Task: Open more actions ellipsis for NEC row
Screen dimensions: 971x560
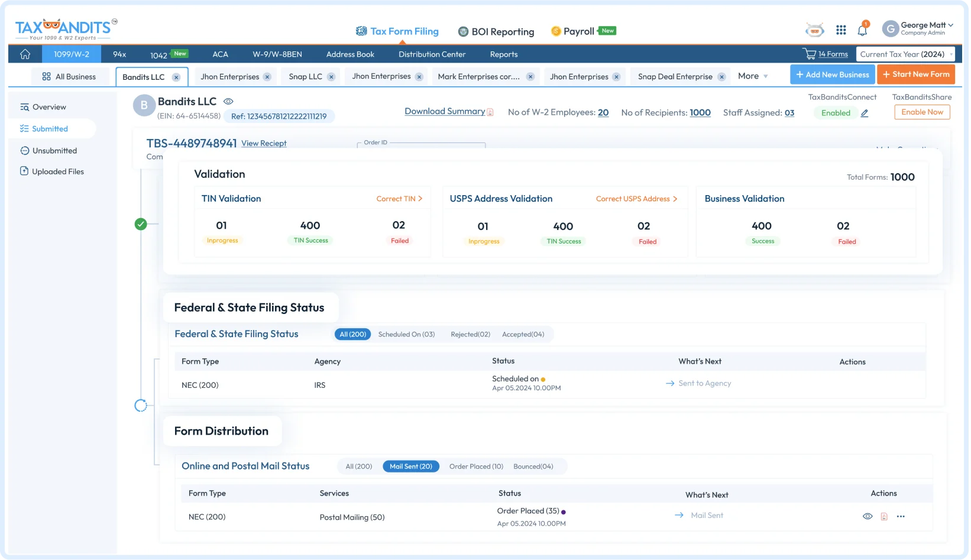Action: pyautogui.click(x=902, y=517)
